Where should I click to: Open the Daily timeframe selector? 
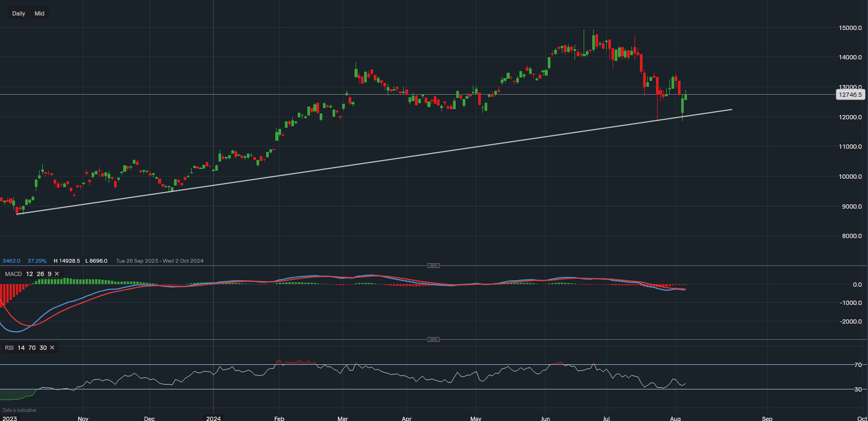click(19, 13)
